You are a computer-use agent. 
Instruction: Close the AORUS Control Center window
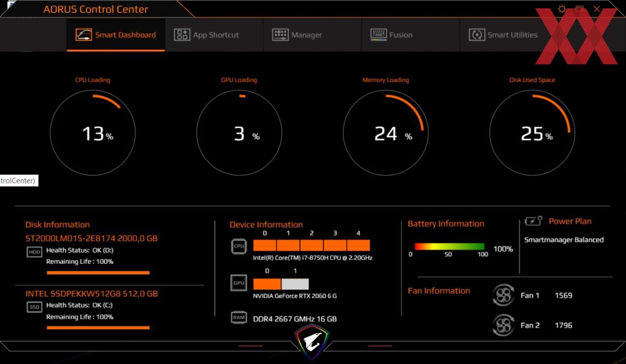(x=597, y=9)
